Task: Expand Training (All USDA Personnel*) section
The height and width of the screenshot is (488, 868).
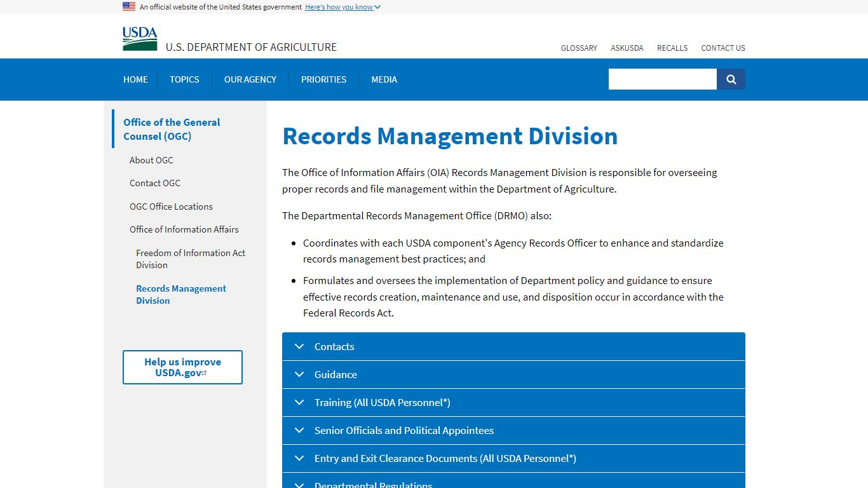Action: pos(513,402)
